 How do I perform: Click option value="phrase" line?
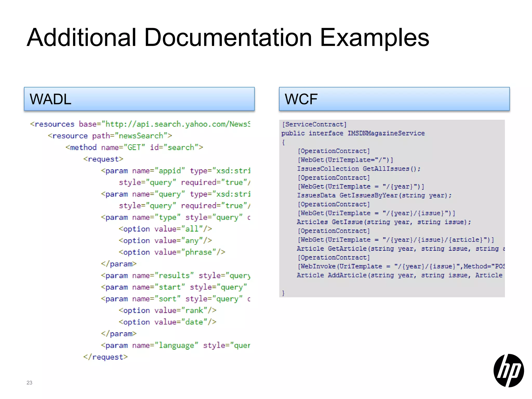pyautogui.click(x=172, y=252)
